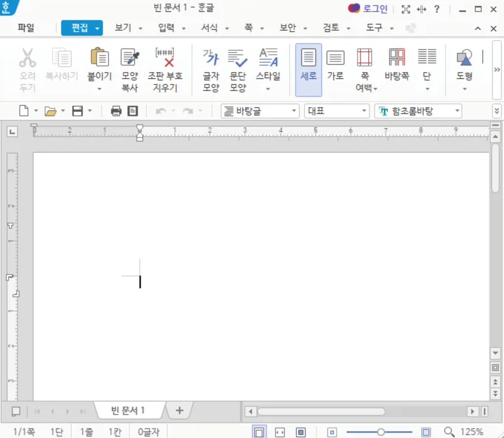Image resolution: width=504 pixels, height=438 pixels.
Task: Click the redo arrow icon
Action: (x=188, y=111)
